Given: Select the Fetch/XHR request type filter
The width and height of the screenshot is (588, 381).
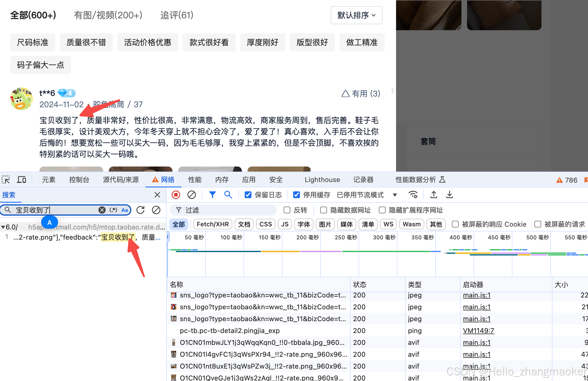Looking at the screenshot, I should tap(213, 224).
